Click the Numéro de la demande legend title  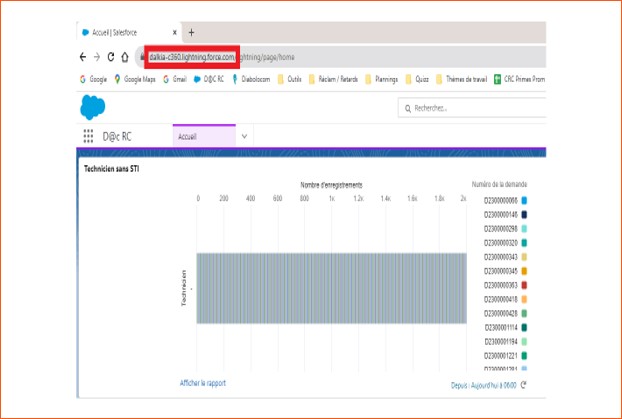(499, 184)
